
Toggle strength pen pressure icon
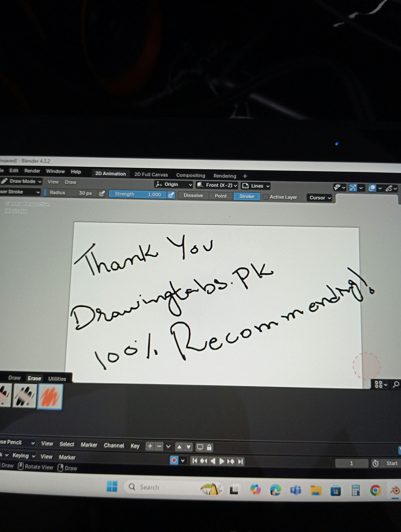coord(171,195)
